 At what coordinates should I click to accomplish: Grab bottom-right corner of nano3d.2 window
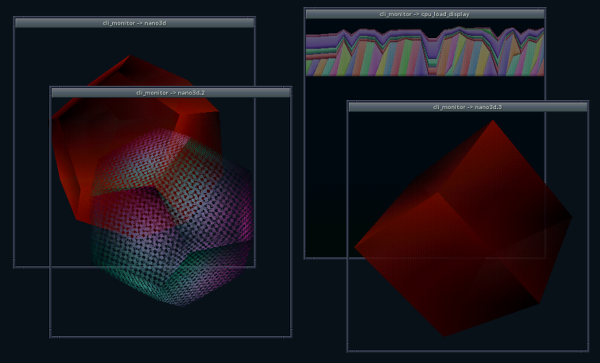[291, 337]
